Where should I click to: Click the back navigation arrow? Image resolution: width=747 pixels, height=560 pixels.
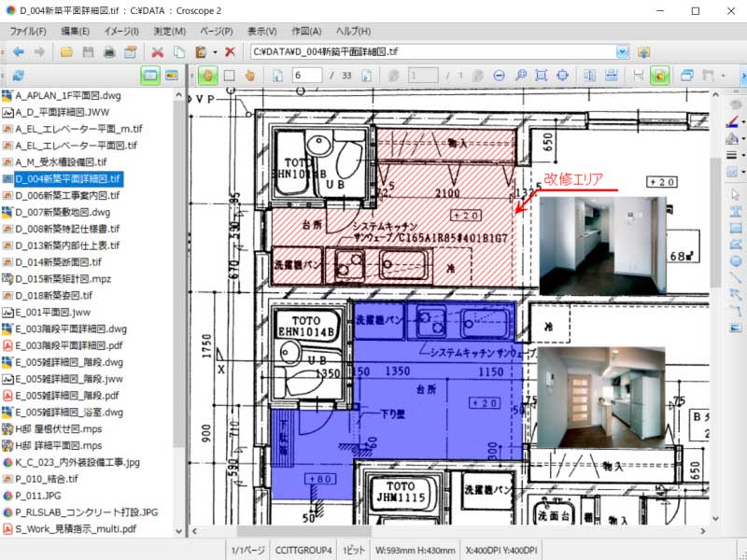[18, 52]
